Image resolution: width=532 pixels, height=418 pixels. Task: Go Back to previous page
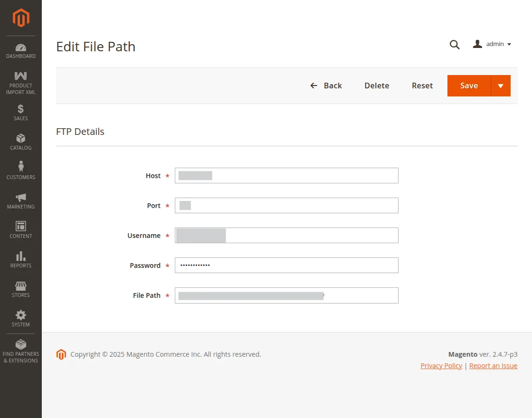(x=326, y=86)
